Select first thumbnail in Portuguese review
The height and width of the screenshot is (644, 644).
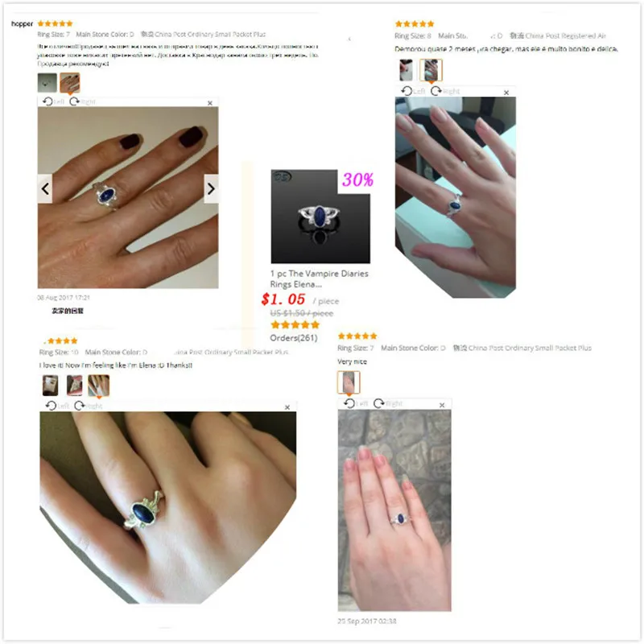406,70
